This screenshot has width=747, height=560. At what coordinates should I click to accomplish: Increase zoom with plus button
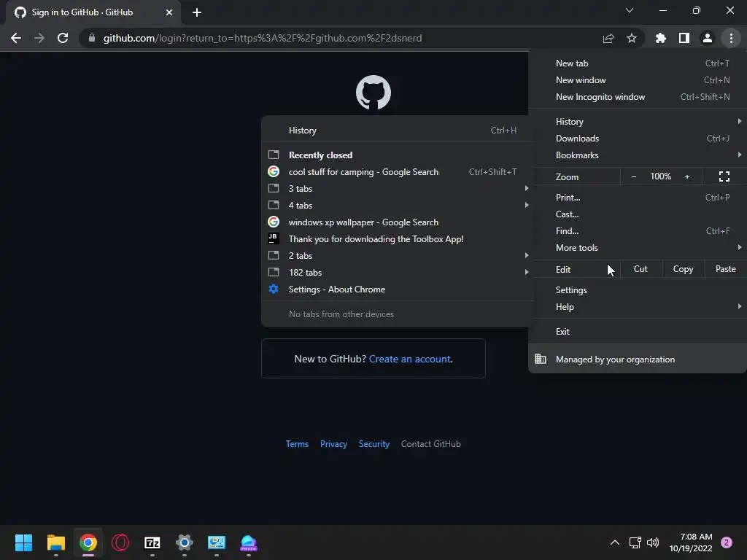(x=687, y=176)
